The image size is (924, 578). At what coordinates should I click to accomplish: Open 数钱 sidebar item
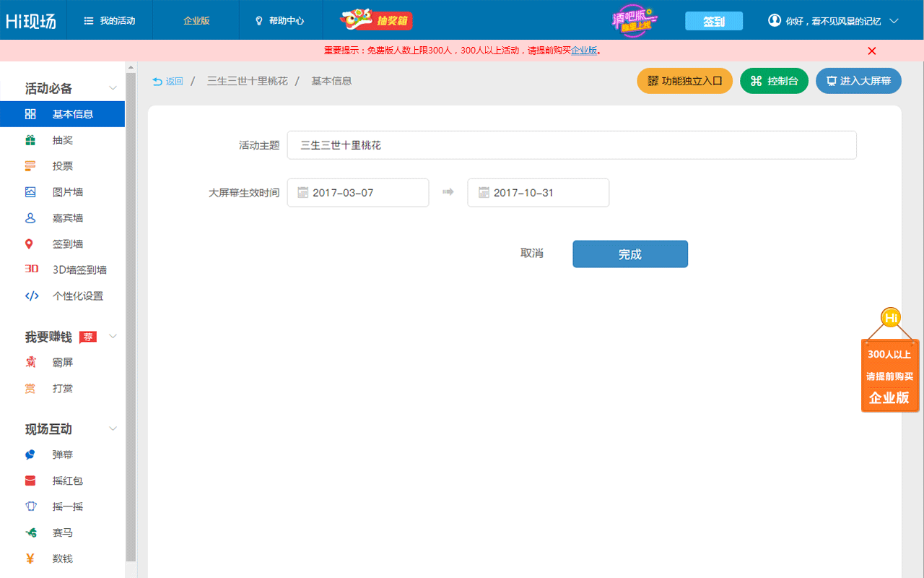62,559
